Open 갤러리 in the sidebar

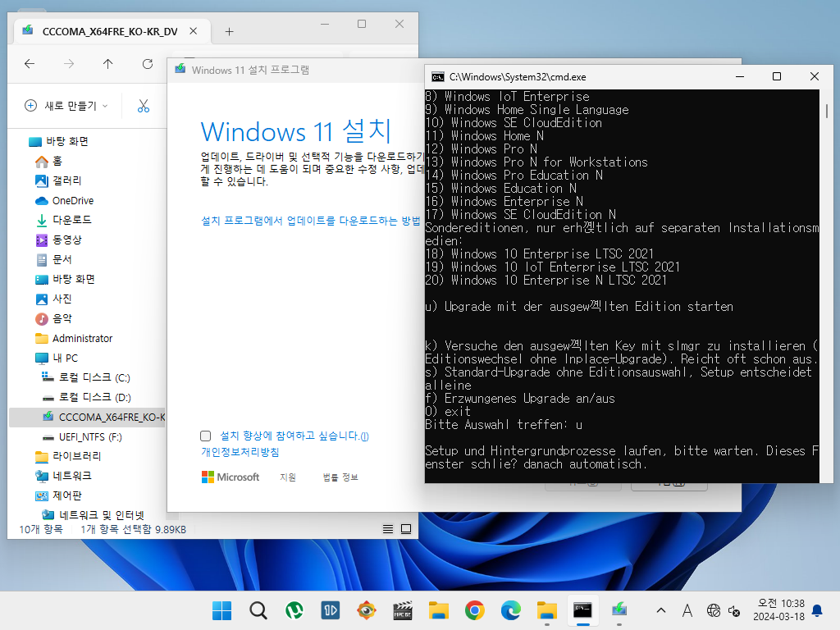coord(58,181)
